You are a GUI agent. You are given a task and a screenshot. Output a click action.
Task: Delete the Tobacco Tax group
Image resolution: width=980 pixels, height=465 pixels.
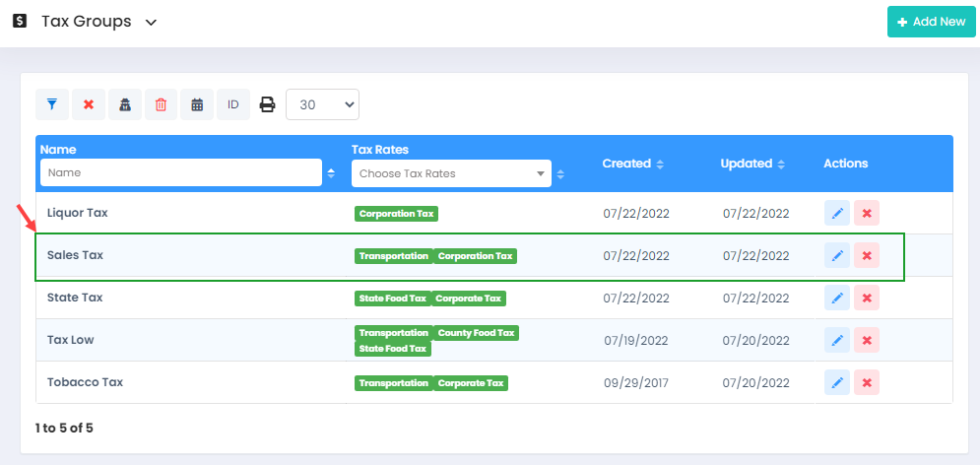[x=867, y=383]
